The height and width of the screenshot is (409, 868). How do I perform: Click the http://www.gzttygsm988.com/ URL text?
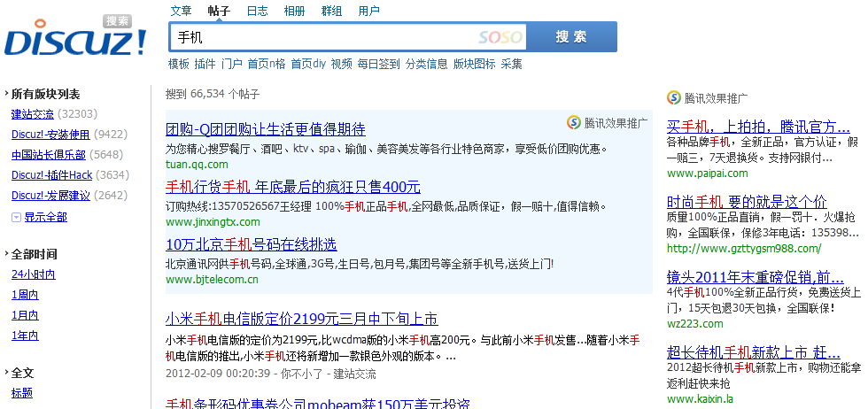744,249
